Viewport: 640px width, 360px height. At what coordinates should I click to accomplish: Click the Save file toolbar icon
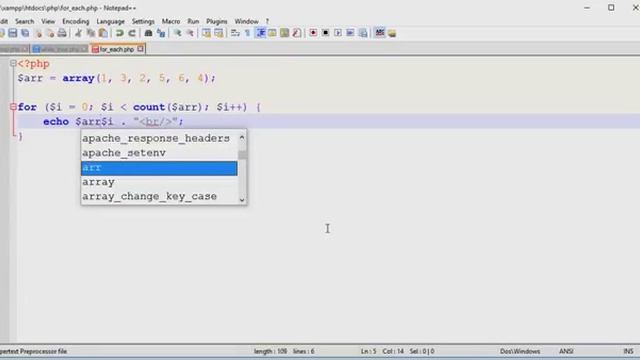[x=13, y=33]
